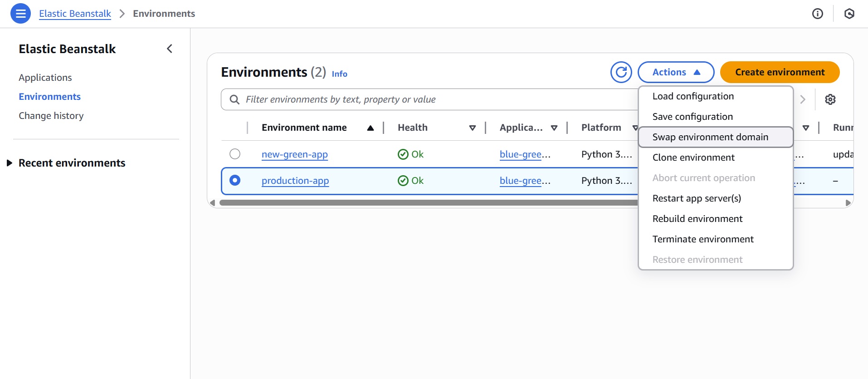Click the refresh environments icon
This screenshot has height=379, width=868.
621,72
